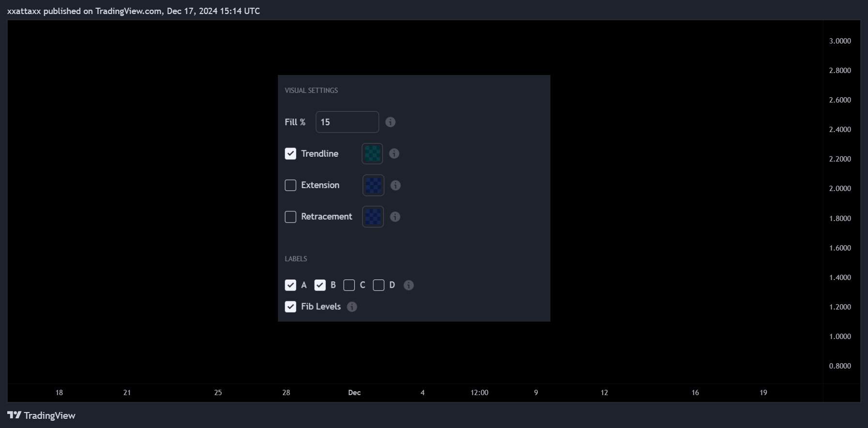Uncheck label B checkbox
This screenshot has width=868, height=428.
[320, 285]
